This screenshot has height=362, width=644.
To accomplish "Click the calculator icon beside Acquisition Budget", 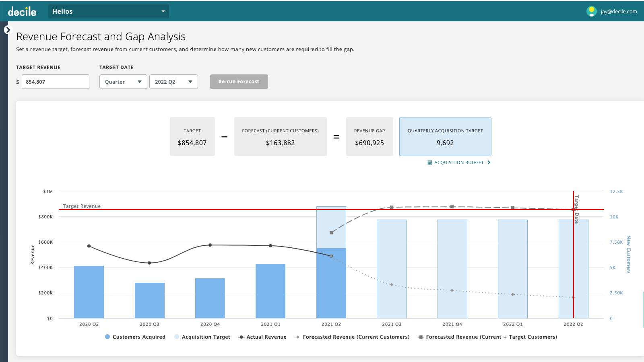I will [x=429, y=162].
